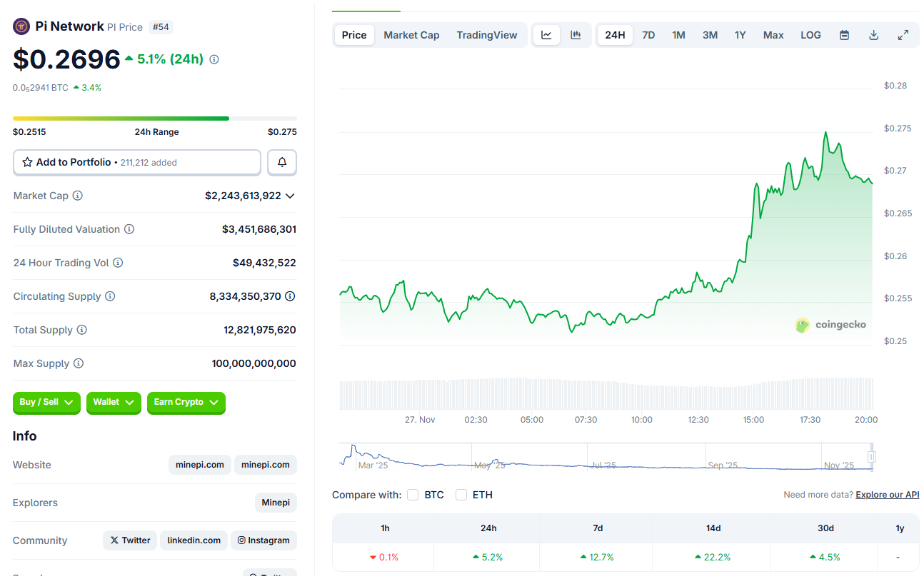Open the Market Cap info tooltip icon
The image size is (924, 579).
(78, 196)
